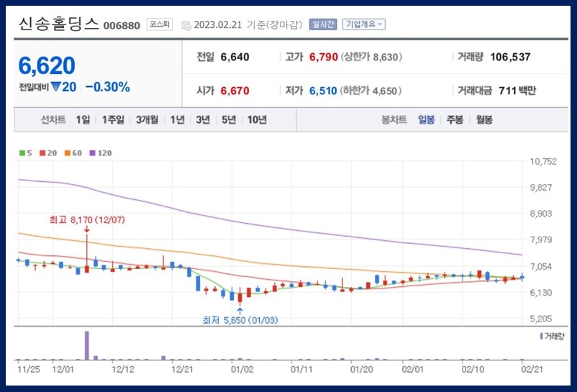This screenshot has height=392, width=577.
Task: Click the purple 120-day moving average legend swatch
Action: pyautogui.click(x=92, y=153)
